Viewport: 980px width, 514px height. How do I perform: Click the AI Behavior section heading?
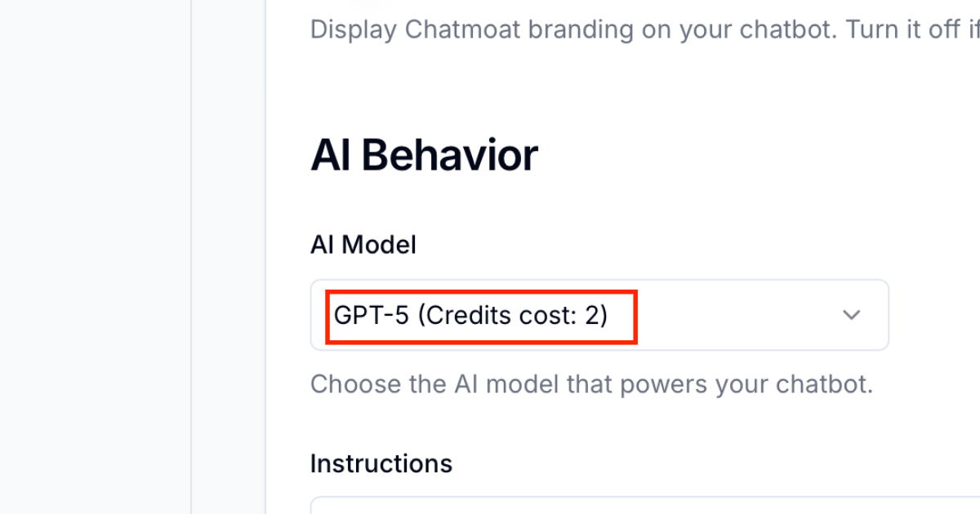coord(424,155)
